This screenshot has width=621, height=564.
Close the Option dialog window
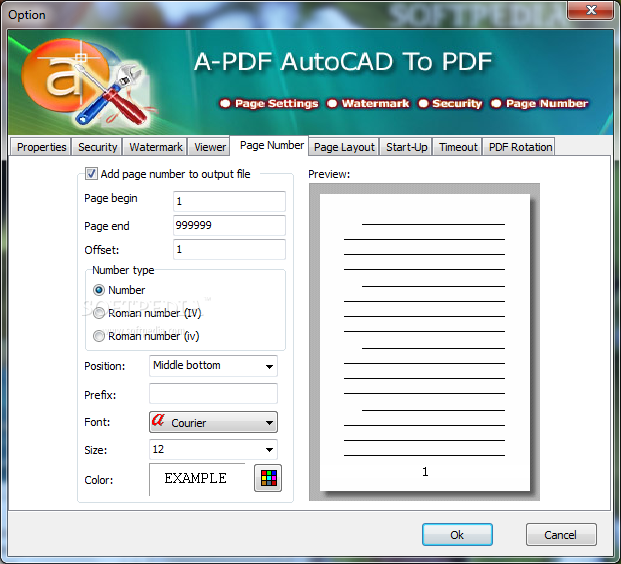(x=591, y=10)
